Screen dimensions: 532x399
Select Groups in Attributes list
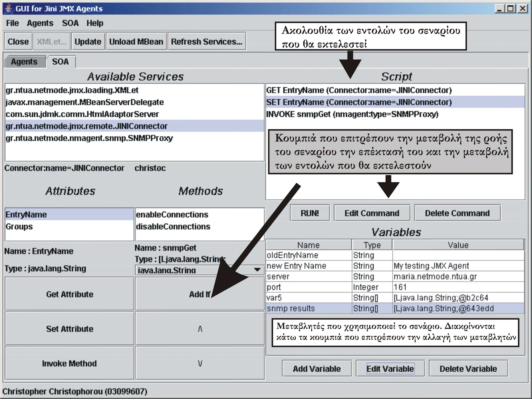[69, 226]
